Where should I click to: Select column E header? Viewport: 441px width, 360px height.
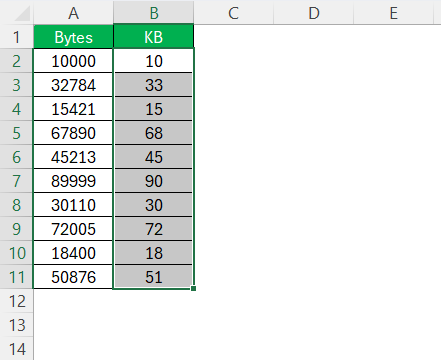[x=394, y=13]
